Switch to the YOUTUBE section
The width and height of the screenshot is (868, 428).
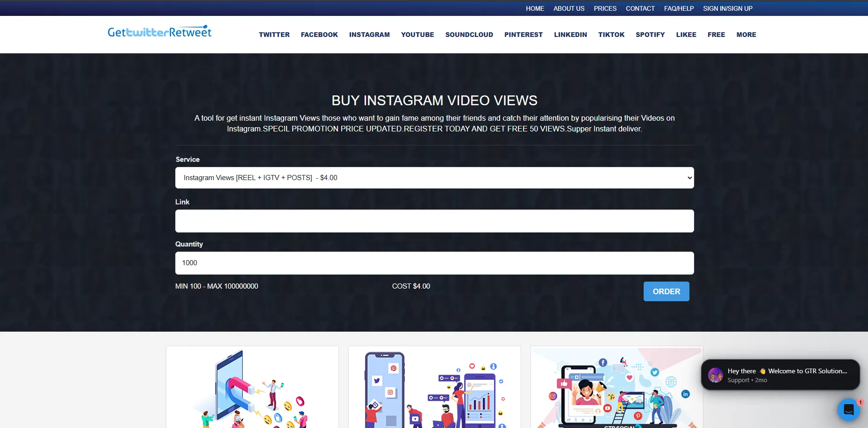coord(417,35)
